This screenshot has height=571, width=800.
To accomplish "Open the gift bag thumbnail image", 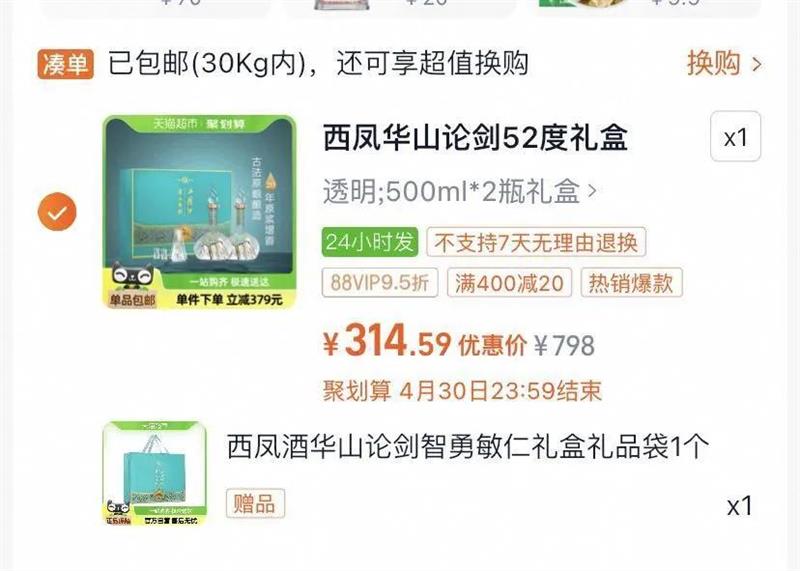I will tap(155, 473).
